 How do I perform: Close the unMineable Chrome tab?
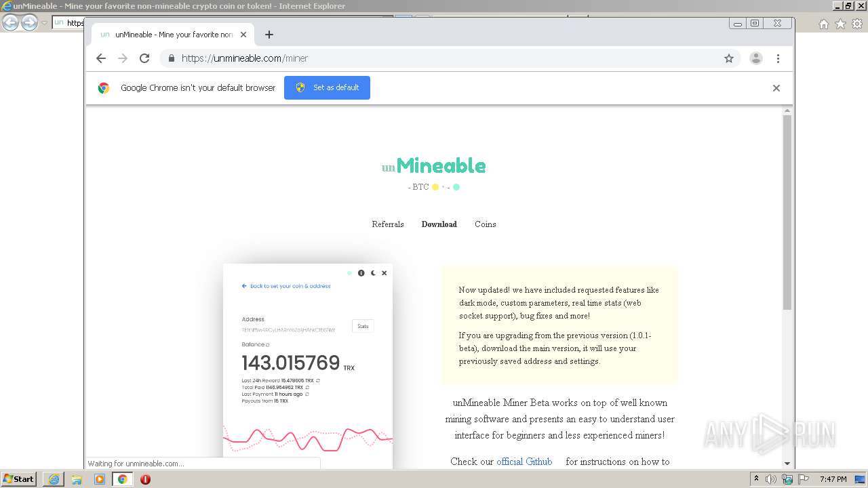click(243, 35)
